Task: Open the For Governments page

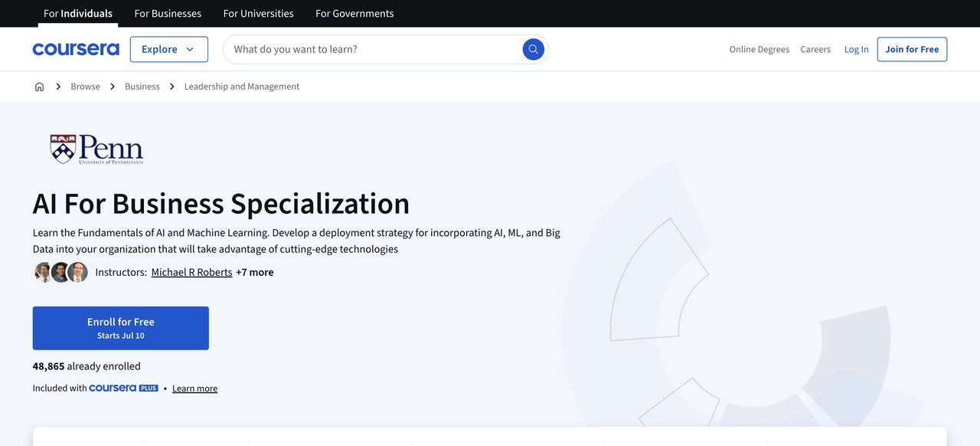Action: tap(354, 13)
